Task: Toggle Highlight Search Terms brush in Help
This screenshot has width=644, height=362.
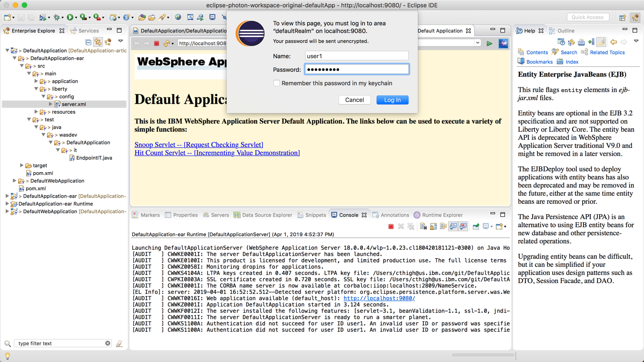Action: pos(601,42)
